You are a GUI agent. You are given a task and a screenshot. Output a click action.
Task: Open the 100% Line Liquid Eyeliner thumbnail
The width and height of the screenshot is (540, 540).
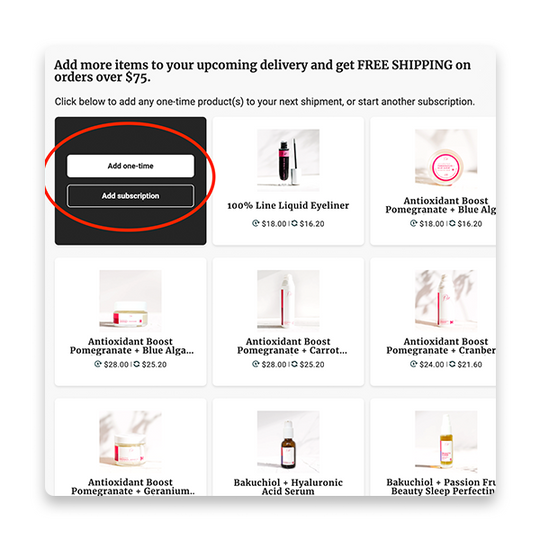(288, 160)
